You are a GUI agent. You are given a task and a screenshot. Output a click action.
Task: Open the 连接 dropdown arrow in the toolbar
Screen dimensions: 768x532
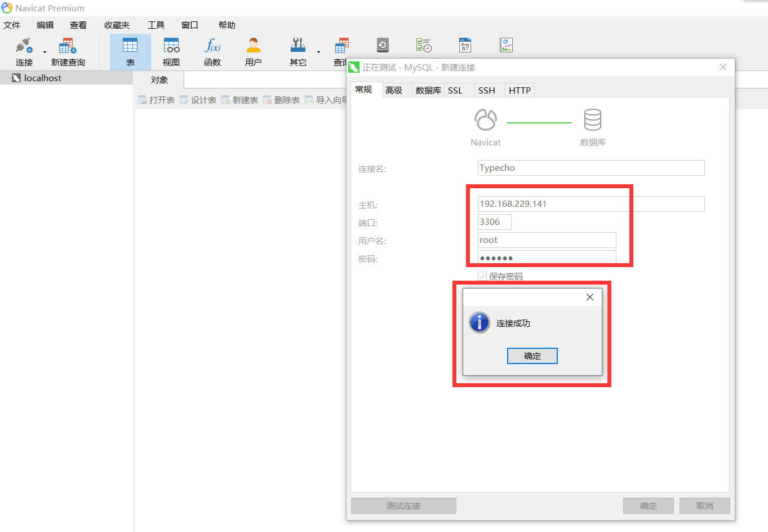(x=45, y=52)
